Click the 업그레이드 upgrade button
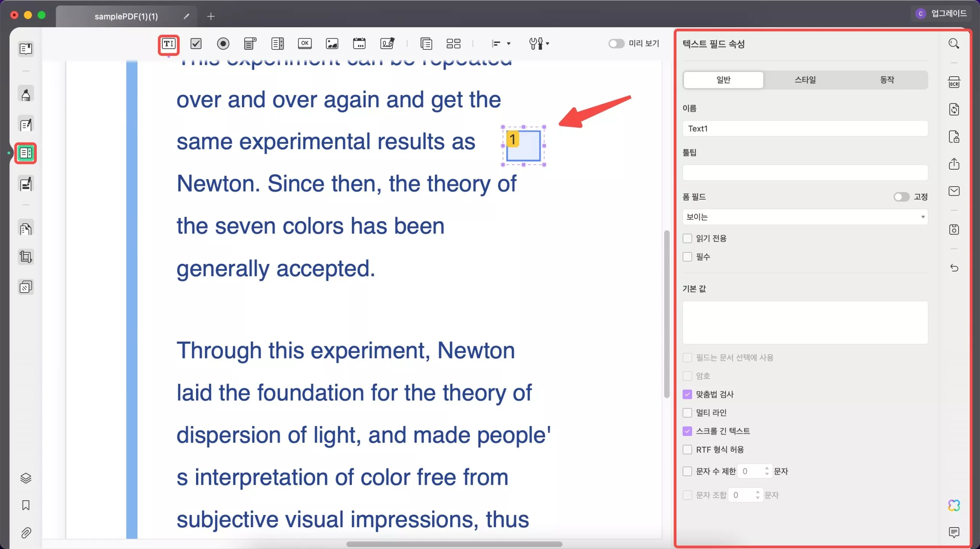 click(x=942, y=14)
